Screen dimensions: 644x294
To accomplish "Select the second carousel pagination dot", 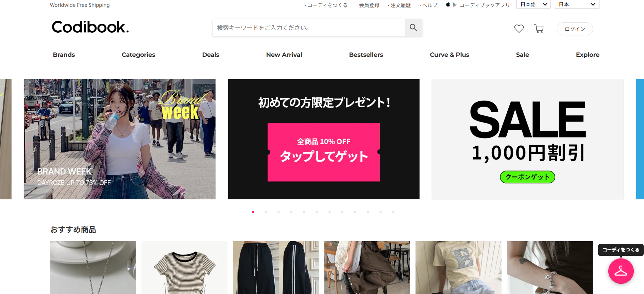I will (x=266, y=212).
